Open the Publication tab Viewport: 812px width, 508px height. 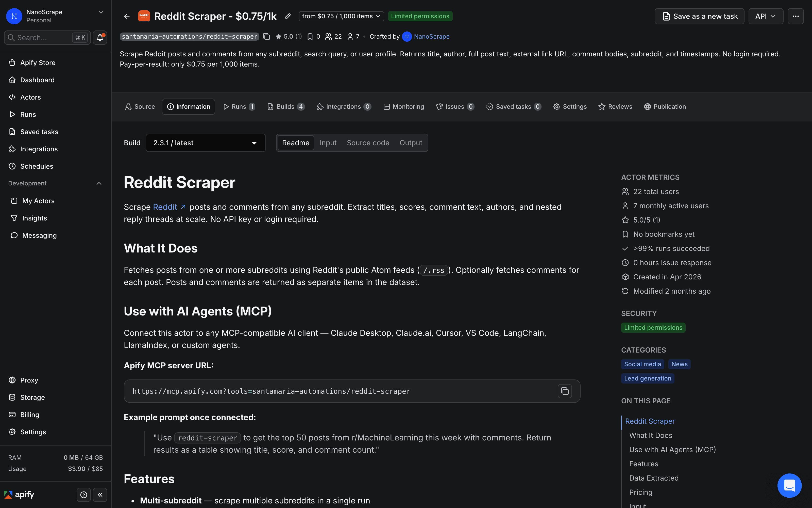click(x=665, y=106)
